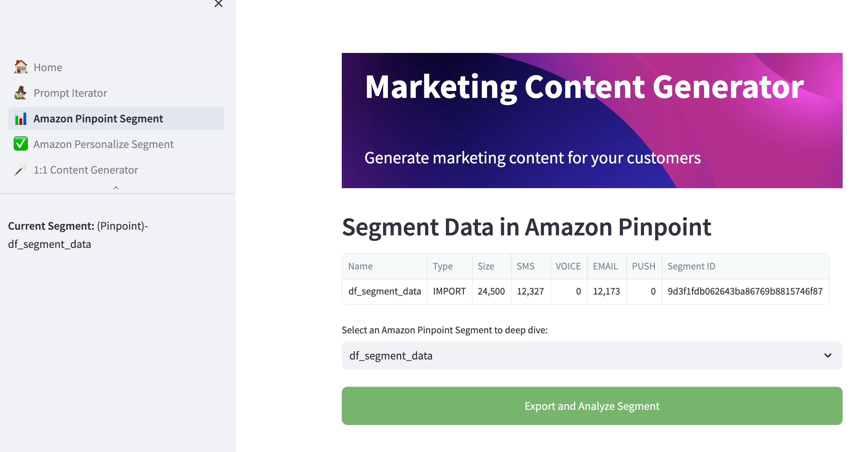Click the bar chart icon for Amazon Pinpoint Segment

[x=21, y=118]
